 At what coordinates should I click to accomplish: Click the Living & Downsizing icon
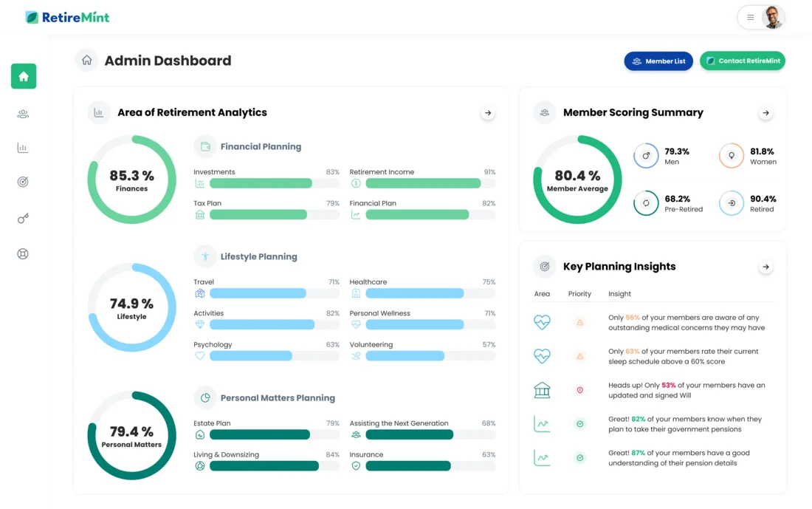(x=200, y=466)
